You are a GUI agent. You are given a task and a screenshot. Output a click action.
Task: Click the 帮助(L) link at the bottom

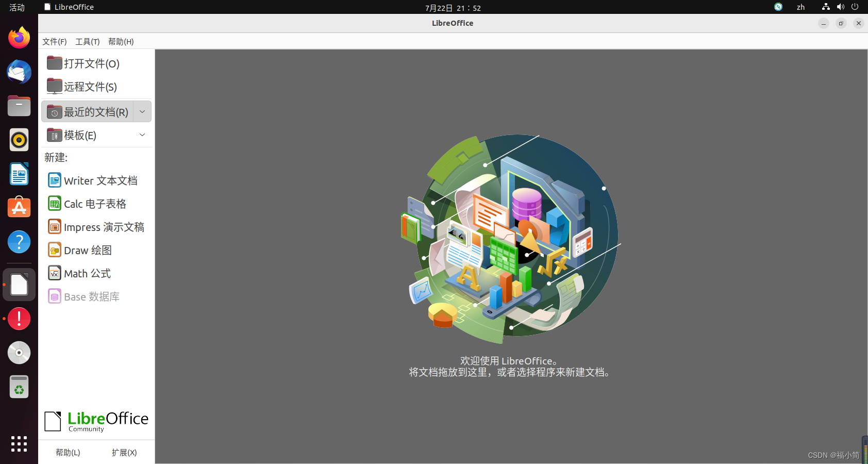pos(67,452)
